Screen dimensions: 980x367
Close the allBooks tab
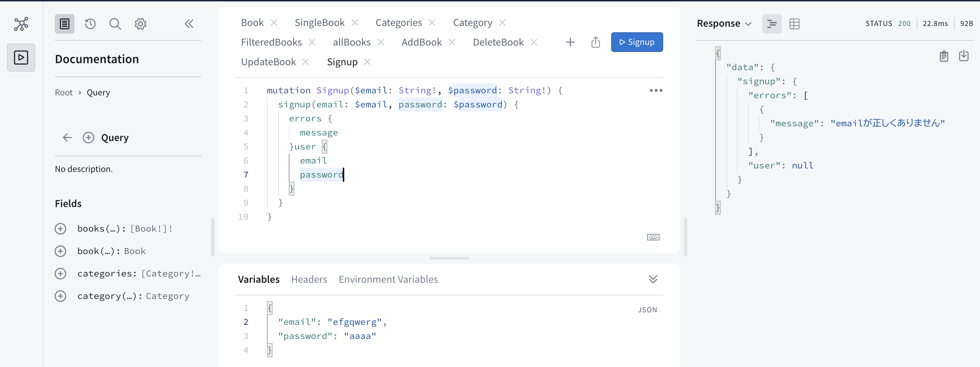click(x=381, y=42)
